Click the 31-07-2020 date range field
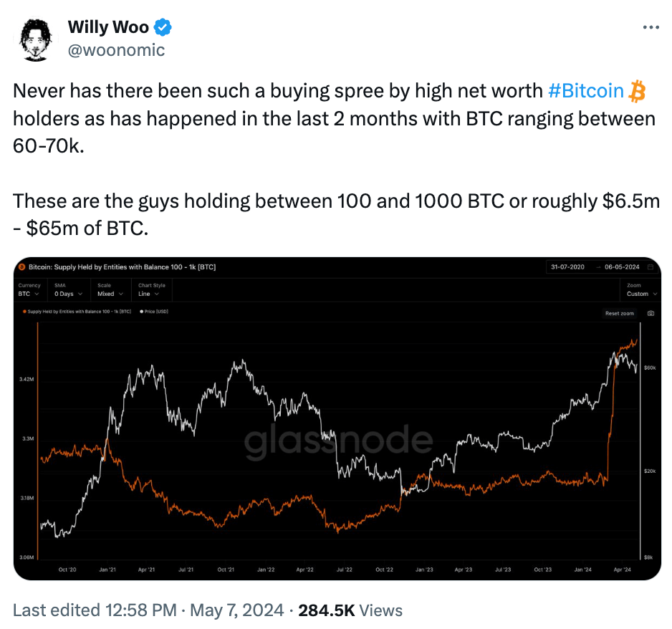The height and width of the screenshot is (629, 672). pos(568,266)
